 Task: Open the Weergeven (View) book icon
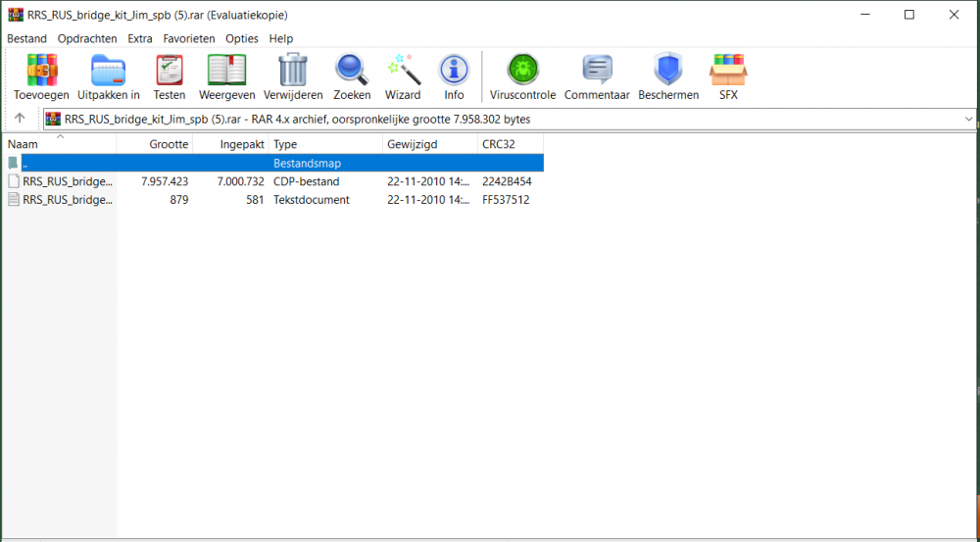pyautogui.click(x=226, y=71)
